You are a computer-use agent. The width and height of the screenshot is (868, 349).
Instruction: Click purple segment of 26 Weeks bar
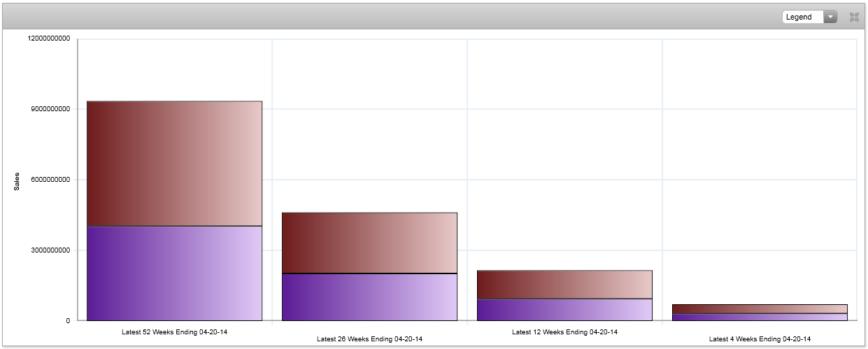click(x=369, y=297)
